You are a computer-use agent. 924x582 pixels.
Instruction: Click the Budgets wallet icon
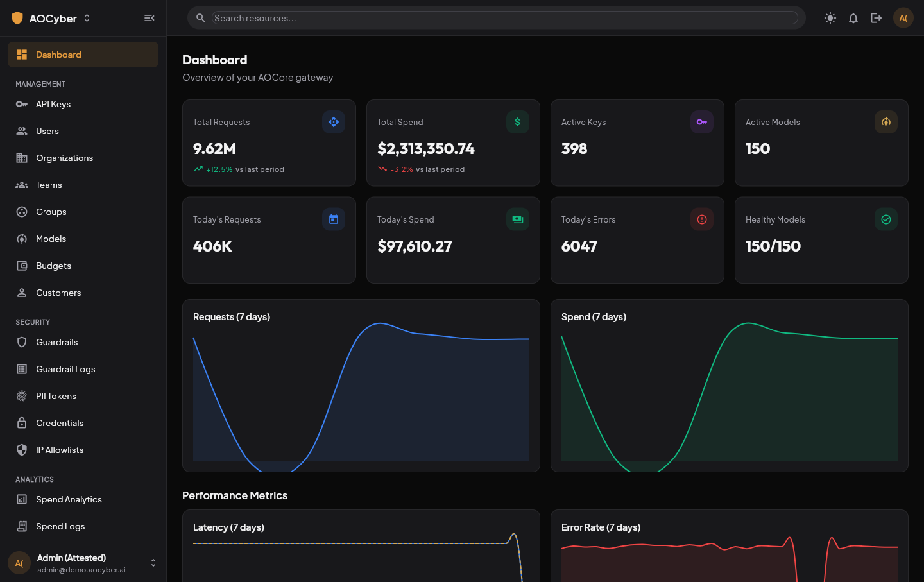(22, 266)
